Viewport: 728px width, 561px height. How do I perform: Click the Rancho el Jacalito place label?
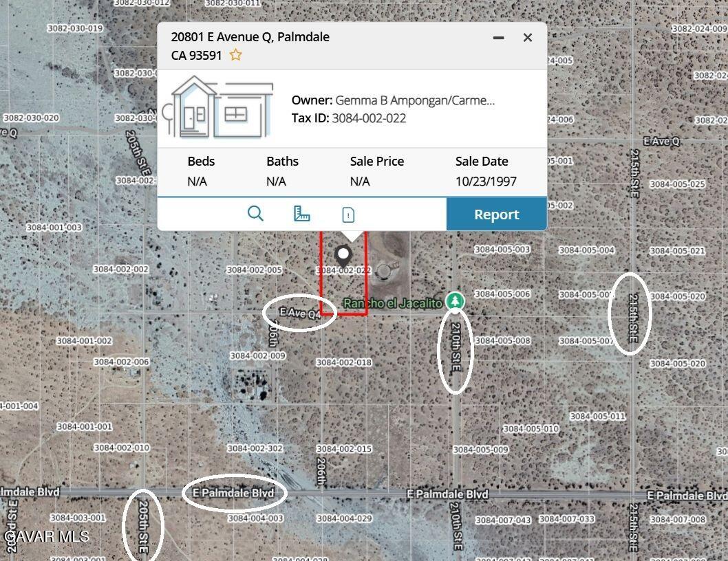[x=393, y=303]
